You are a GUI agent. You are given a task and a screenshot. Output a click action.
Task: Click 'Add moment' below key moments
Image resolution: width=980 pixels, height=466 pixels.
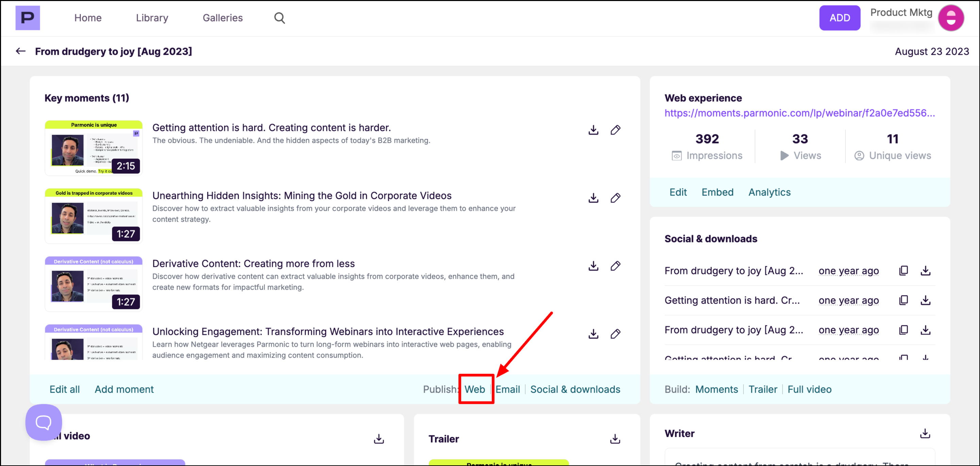(x=124, y=389)
